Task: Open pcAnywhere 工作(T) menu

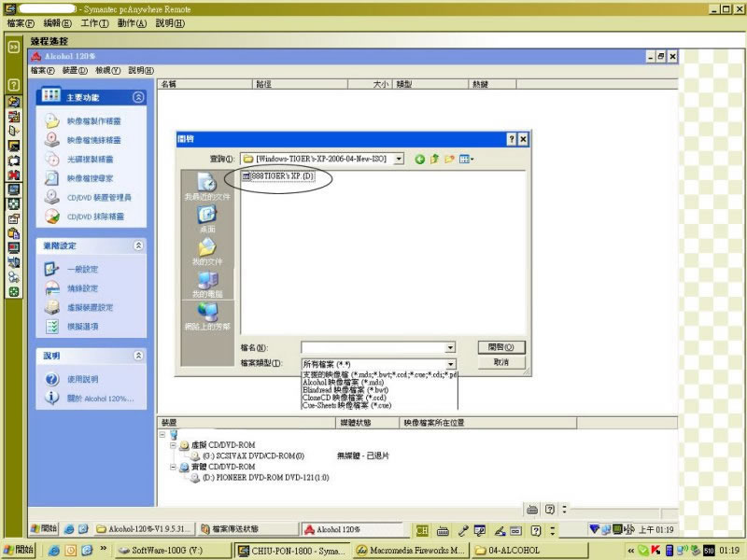Action: coord(94,23)
